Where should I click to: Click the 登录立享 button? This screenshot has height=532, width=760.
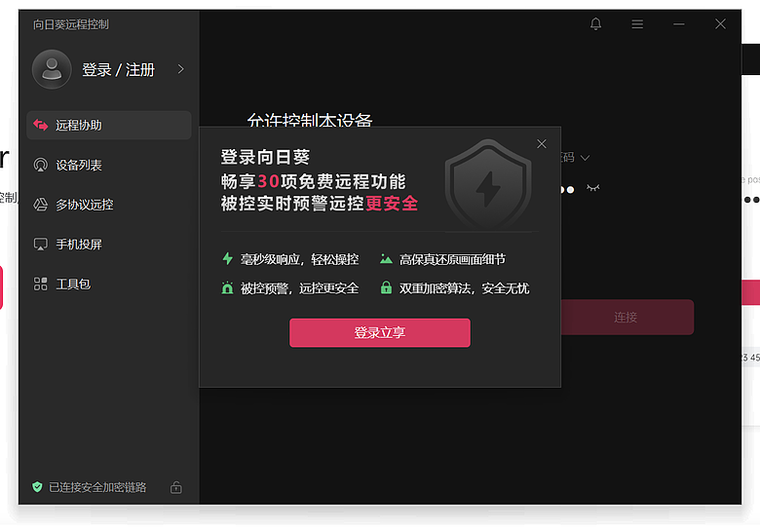point(380,333)
